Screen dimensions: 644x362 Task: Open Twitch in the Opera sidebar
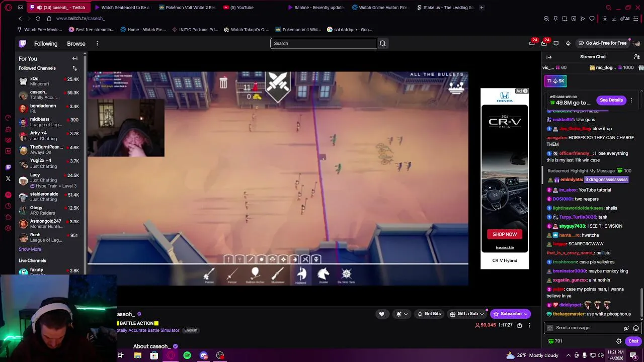[x=8, y=167]
